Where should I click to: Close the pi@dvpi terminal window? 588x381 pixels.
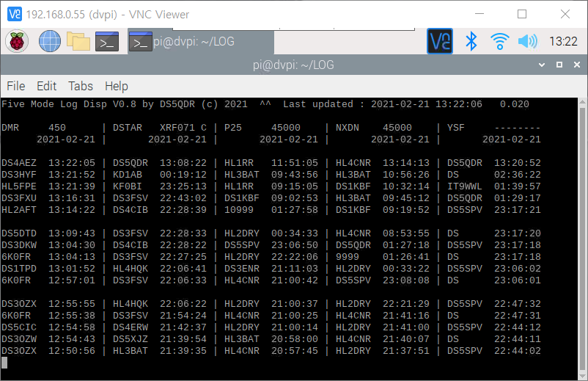[577, 65]
